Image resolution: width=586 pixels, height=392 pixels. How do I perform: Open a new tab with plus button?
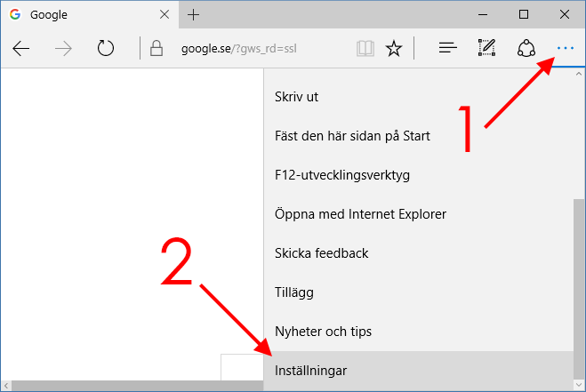click(194, 15)
